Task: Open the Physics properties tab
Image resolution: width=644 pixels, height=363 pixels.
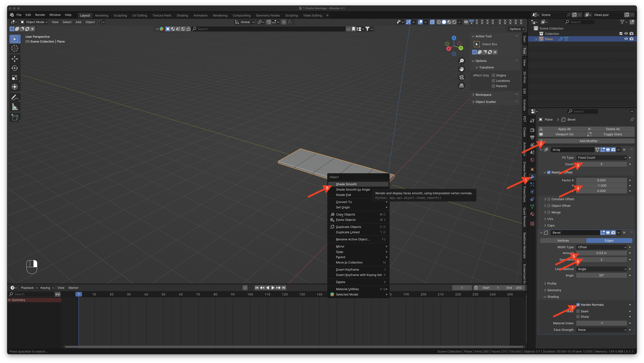Action: [532, 192]
